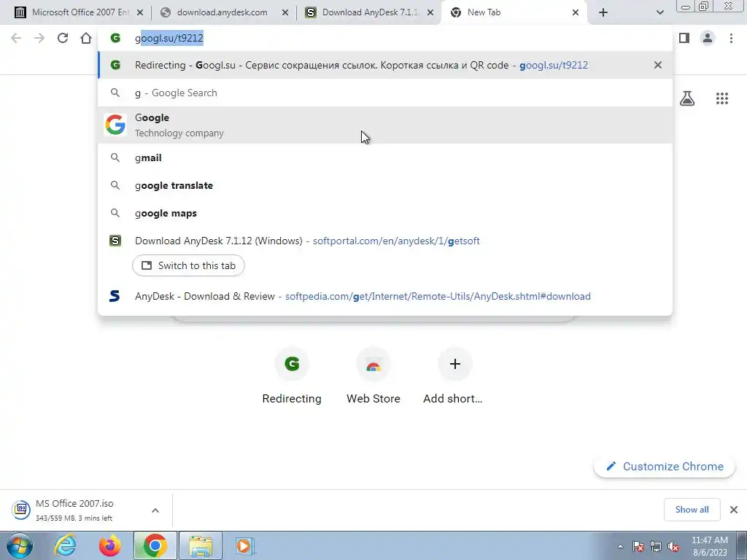Image resolution: width=747 pixels, height=560 pixels.
Task: Open the Chrome side panel icon
Action: pos(684,38)
